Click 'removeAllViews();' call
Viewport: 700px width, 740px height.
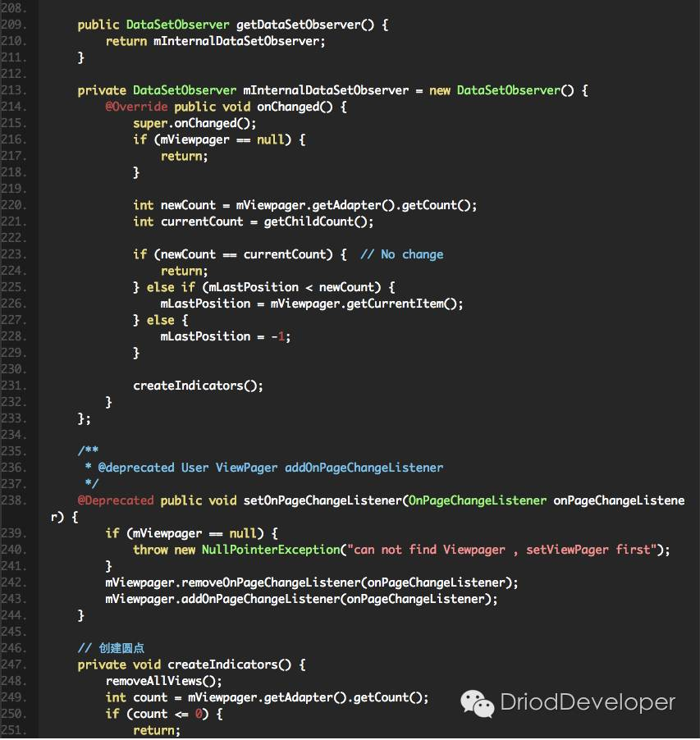tap(163, 681)
